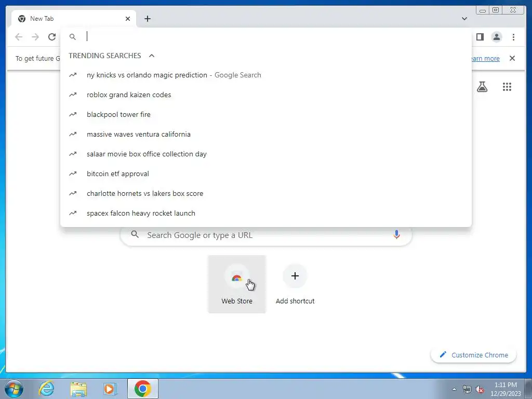The height and width of the screenshot is (399, 532).
Task: Launch Internet Explorer from taskbar
Action: [x=46, y=389]
